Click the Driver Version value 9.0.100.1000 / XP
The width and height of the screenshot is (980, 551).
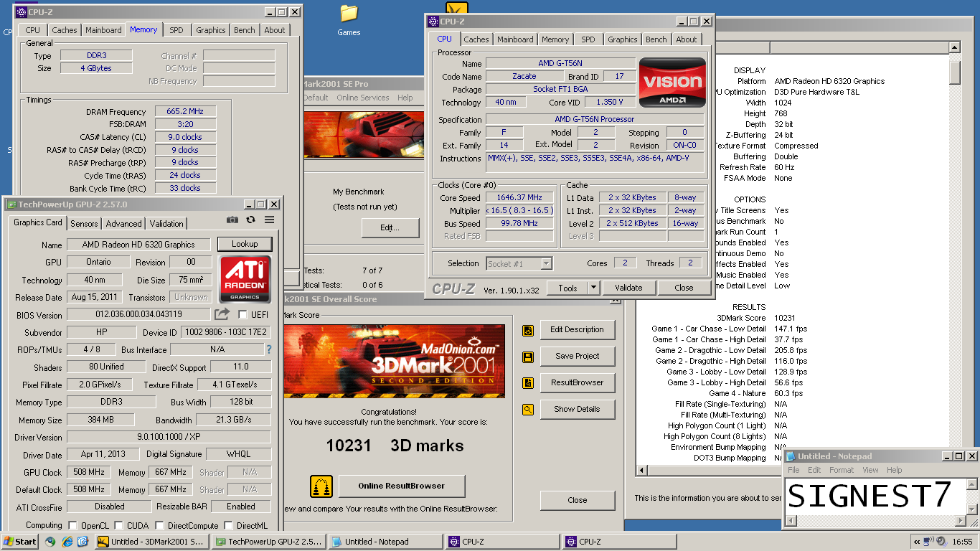click(169, 438)
